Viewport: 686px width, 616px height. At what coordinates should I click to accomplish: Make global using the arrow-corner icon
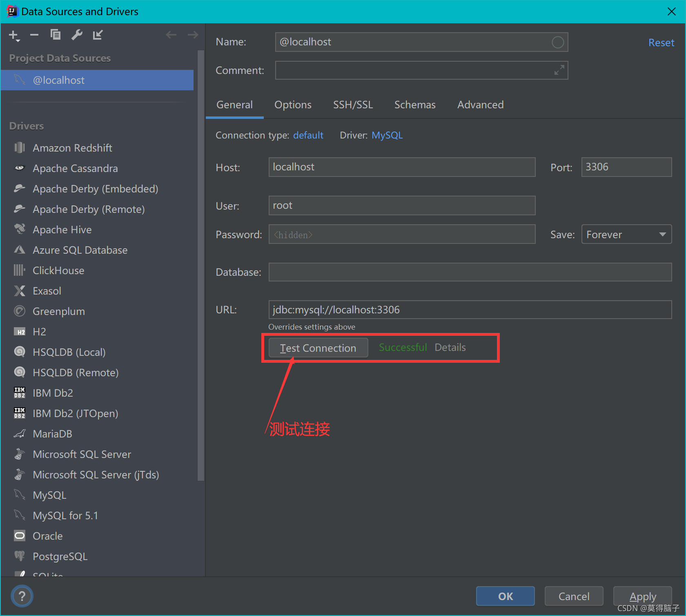pos(98,35)
